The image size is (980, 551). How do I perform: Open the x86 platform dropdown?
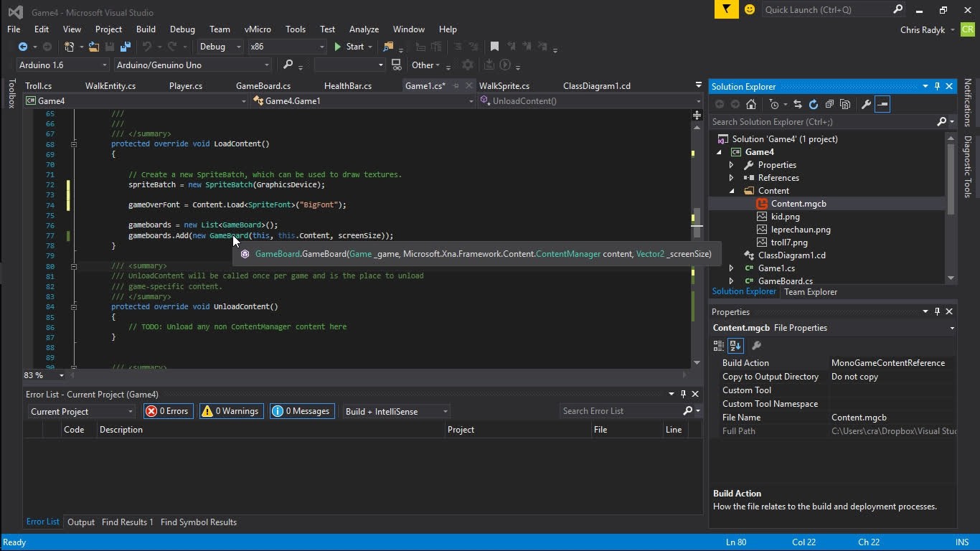(287, 47)
